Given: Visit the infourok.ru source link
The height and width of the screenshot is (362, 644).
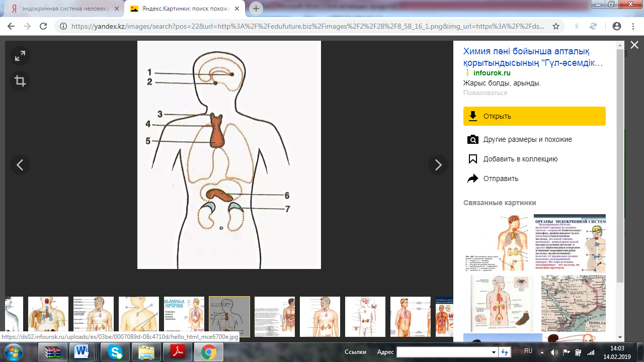Looking at the screenshot, I should coord(492,73).
